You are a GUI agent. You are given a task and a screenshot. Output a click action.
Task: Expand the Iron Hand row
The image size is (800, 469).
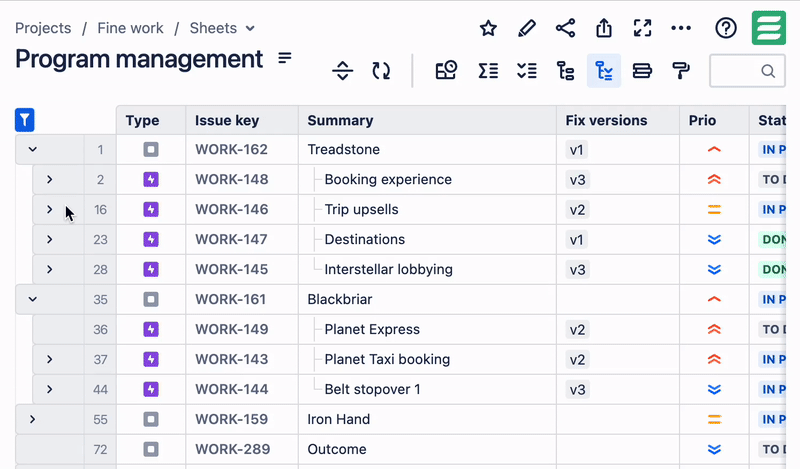(x=33, y=419)
